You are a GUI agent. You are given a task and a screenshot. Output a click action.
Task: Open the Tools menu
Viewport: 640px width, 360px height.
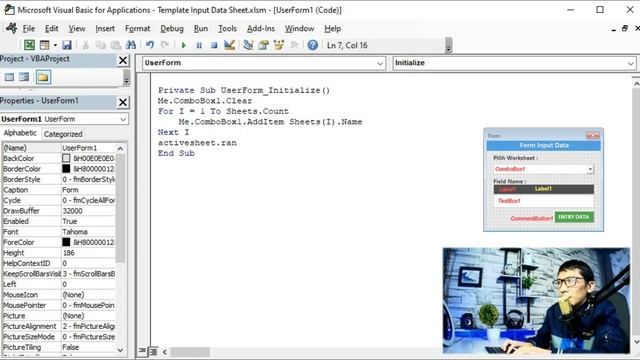(x=227, y=29)
